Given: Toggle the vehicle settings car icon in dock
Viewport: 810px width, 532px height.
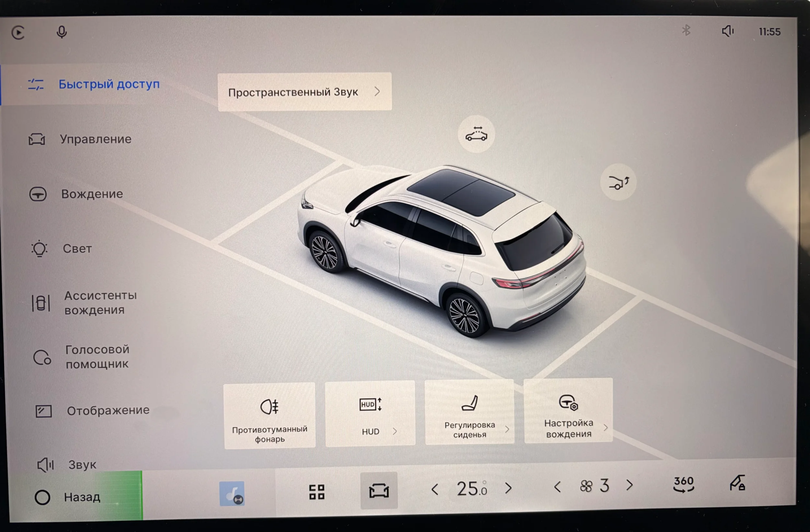Looking at the screenshot, I should point(379,491).
